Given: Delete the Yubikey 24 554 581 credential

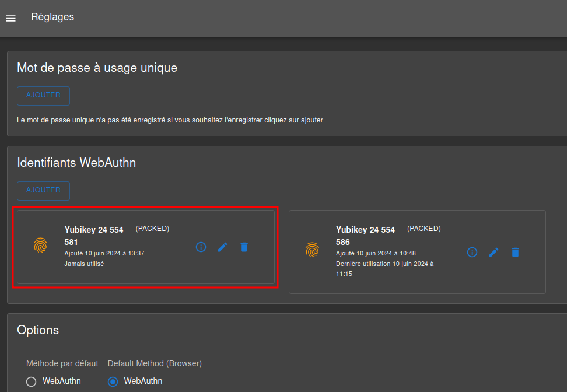Looking at the screenshot, I should click(244, 247).
